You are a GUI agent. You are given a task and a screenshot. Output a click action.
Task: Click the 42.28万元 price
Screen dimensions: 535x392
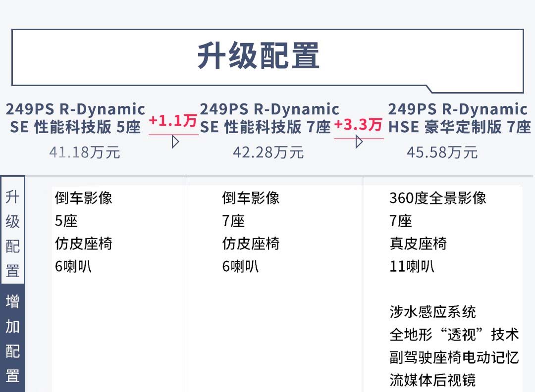coord(268,152)
